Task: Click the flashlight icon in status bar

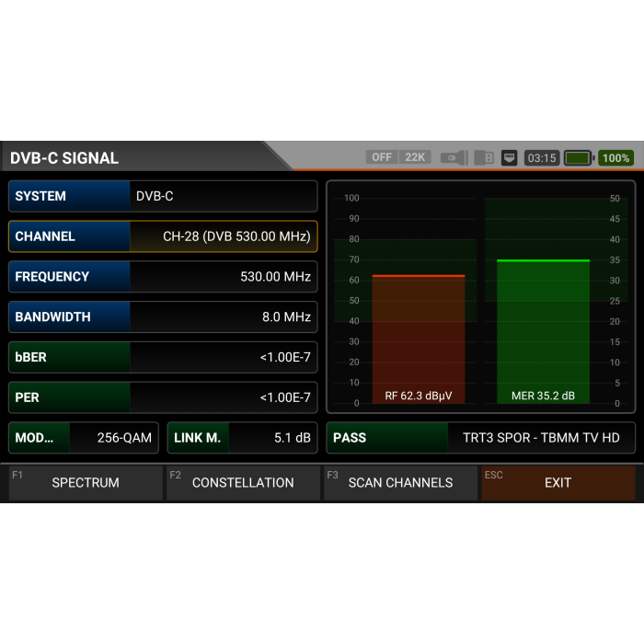Action: tap(454, 157)
